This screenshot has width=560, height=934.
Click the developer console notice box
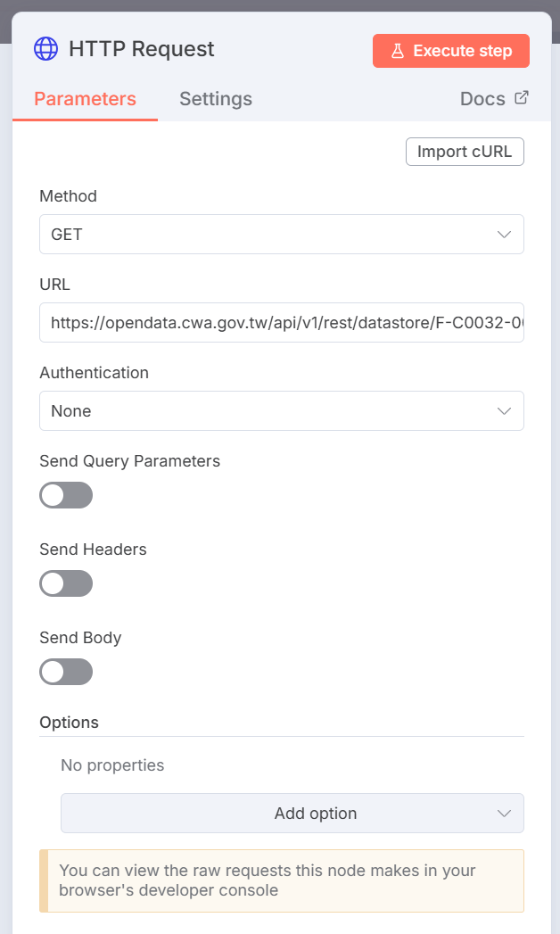pyautogui.click(x=282, y=880)
